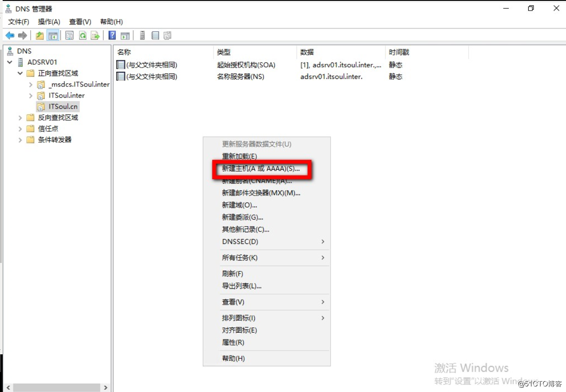Sort by the 时间戳 column header

pyautogui.click(x=427, y=52)
